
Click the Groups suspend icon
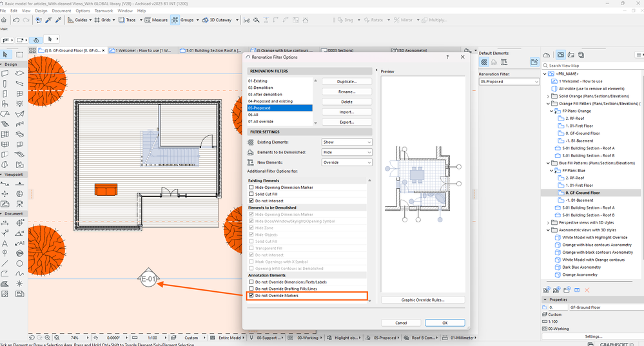(175, 20)
